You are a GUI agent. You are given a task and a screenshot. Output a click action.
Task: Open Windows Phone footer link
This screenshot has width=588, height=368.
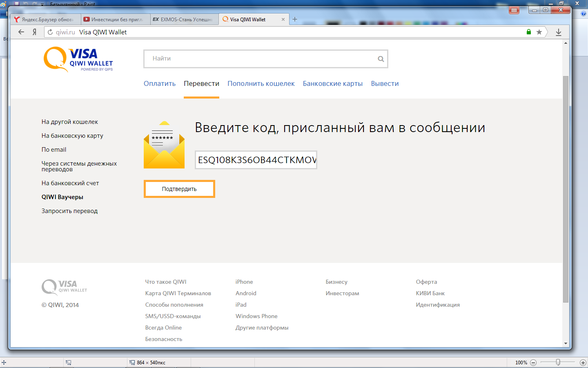click(x=256, y=316)
